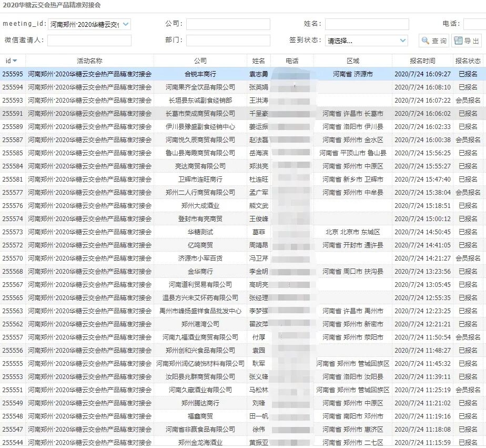
Task: Click the 微信邀请人 input field
Action: pos(89,41)
